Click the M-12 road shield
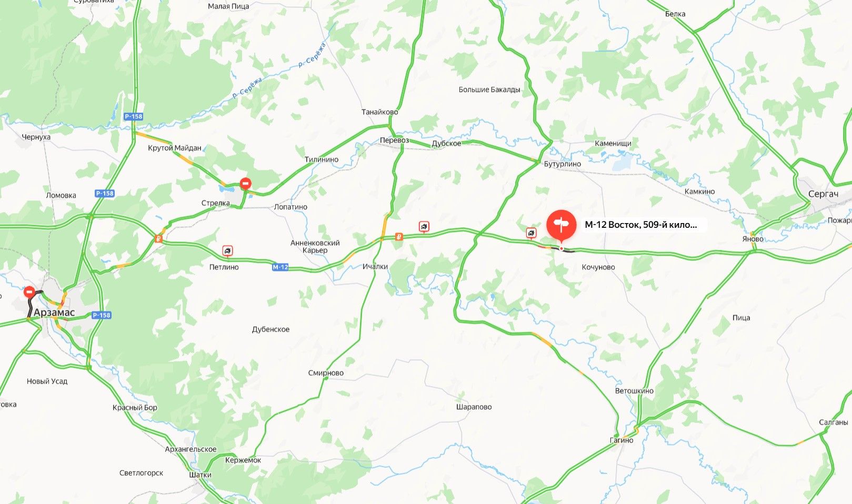852x504 pixels. 280,267
